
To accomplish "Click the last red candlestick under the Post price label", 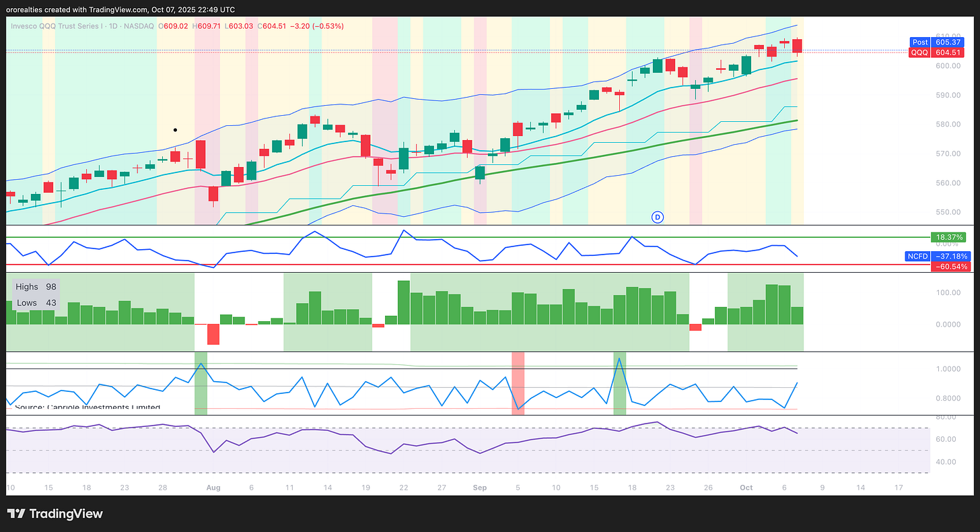I will pyautogui.click(x=797, y=45).
